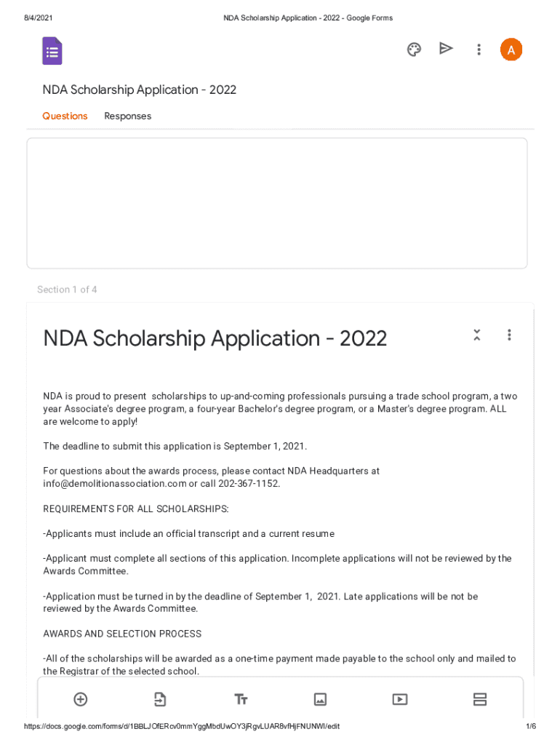Add a new section
Image resolution: width=560 pixels, height=745 pixels.
[480, 699]
